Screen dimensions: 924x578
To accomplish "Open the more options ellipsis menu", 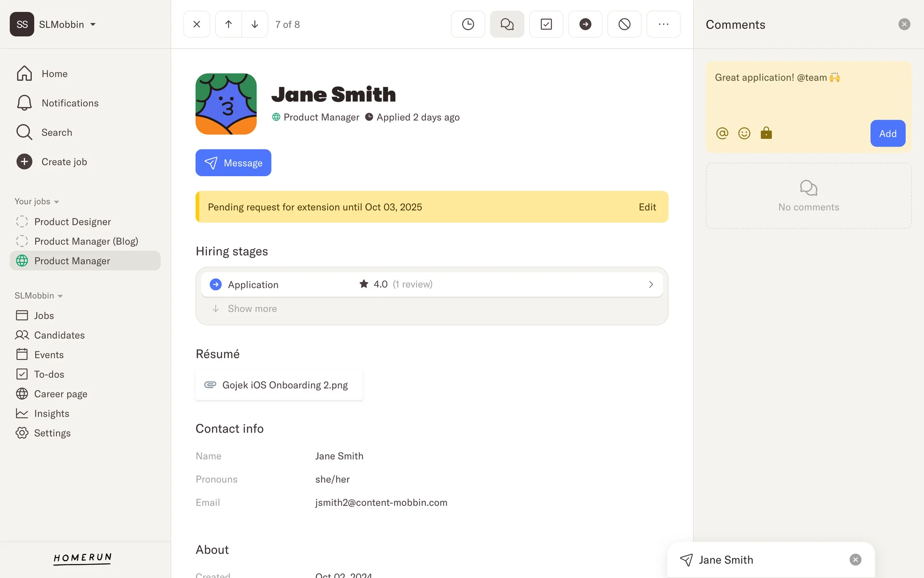I will 663,24.
